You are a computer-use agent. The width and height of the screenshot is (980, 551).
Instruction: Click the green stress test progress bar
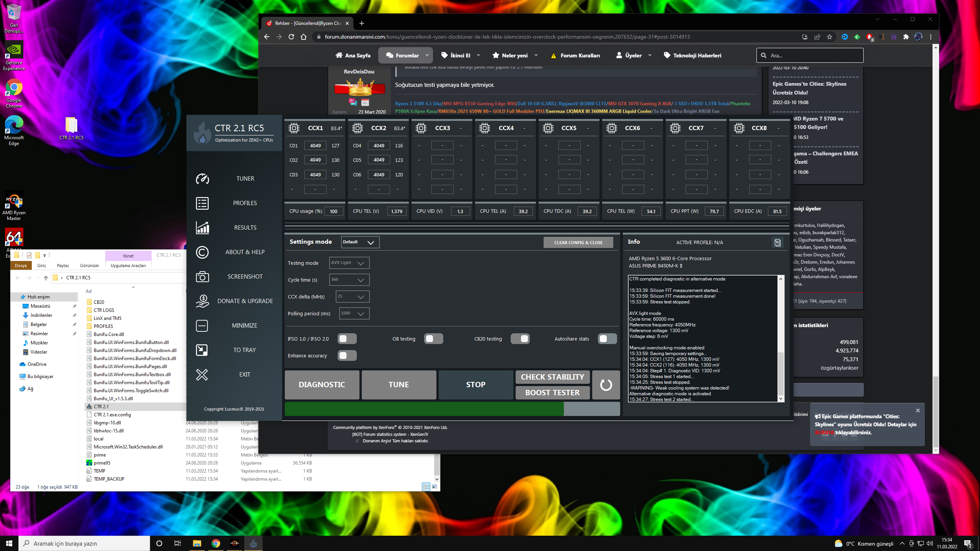424,409
